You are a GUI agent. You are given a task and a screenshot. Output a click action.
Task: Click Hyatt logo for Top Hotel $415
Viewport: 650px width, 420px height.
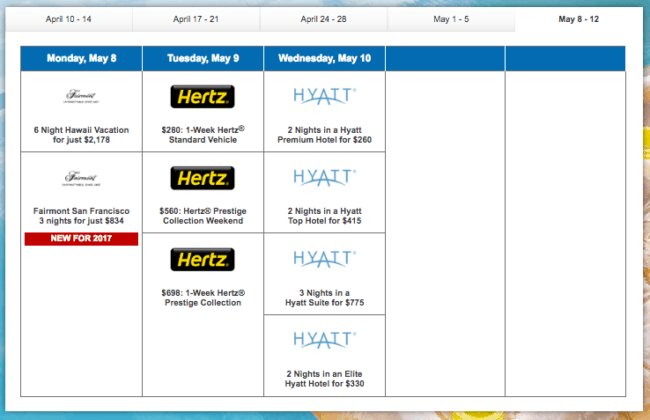coord(325,177)
